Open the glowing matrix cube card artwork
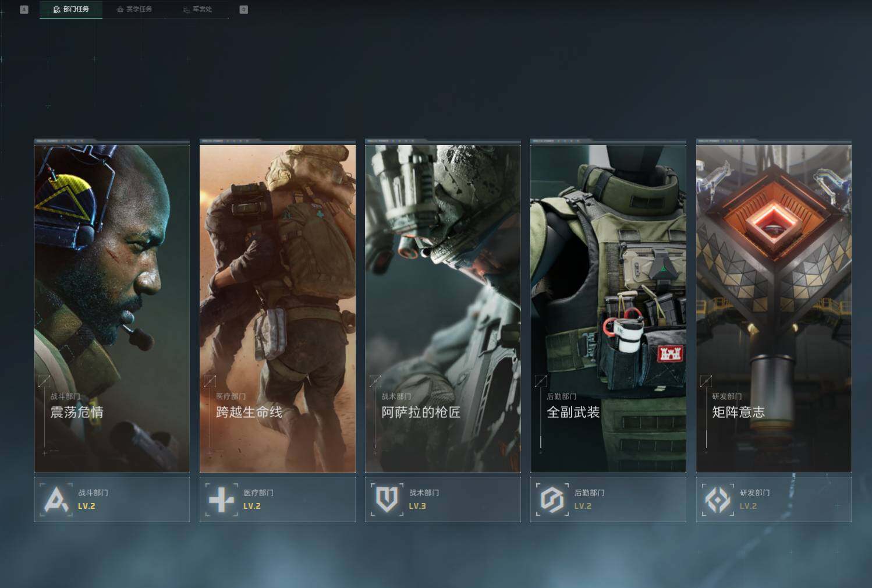Viewport: 872px width, 588px height. (774, 308)
